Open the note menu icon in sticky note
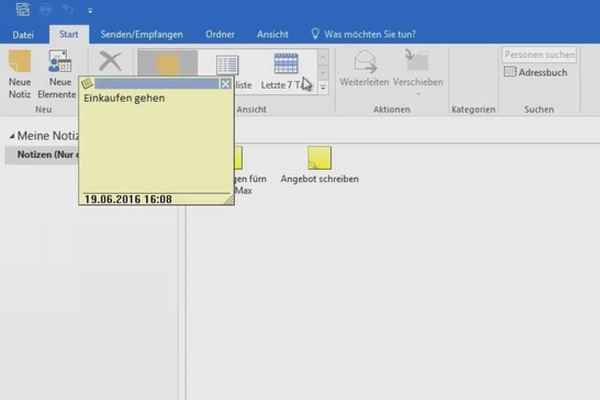Viewport: 600px width, 400px height. [x=87, y=84]
